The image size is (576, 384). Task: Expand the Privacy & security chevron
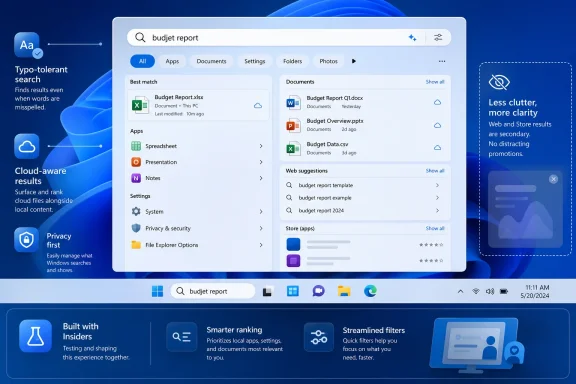[261, 228]
